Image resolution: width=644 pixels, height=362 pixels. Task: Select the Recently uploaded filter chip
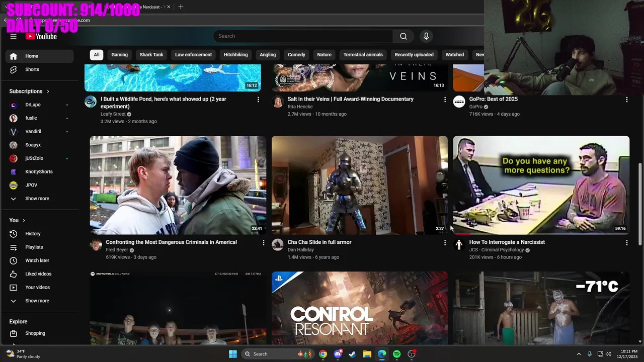click(x=414, y=55)
